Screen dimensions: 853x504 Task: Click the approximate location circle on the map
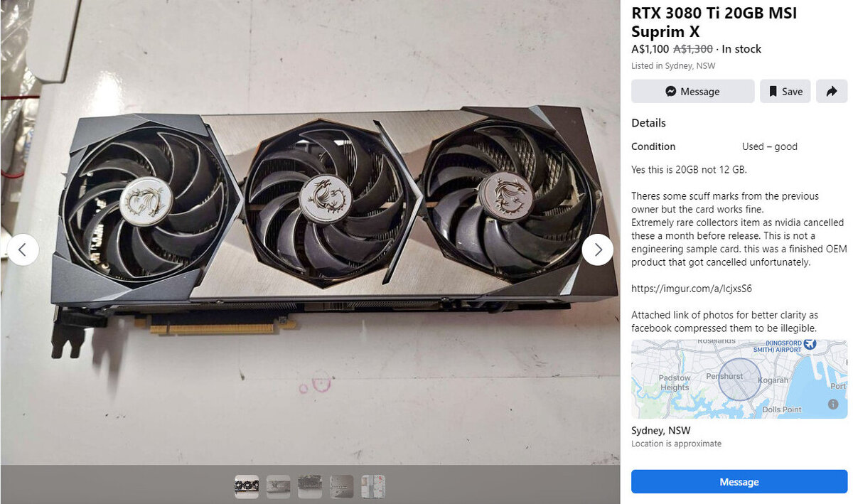tap(739, 379)
